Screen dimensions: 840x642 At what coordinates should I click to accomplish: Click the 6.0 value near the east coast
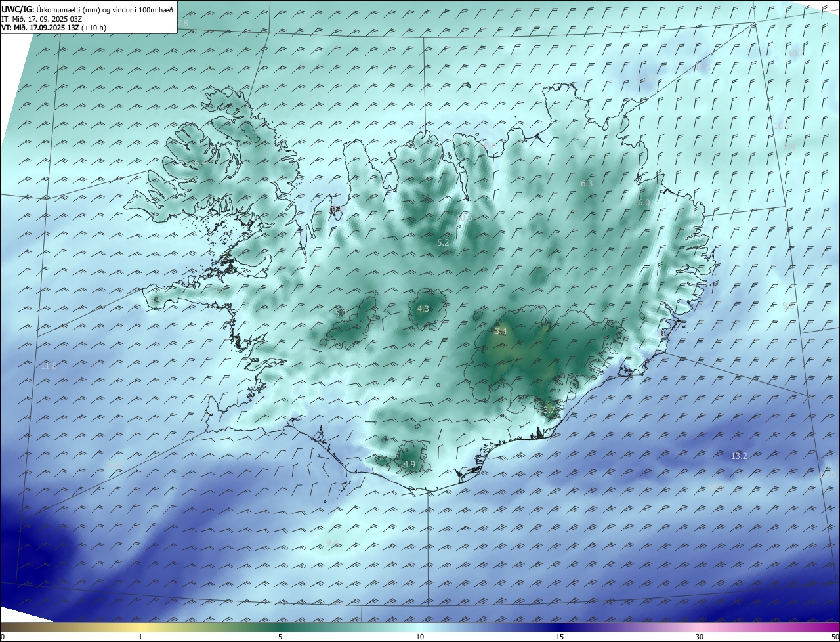(644, 203)
